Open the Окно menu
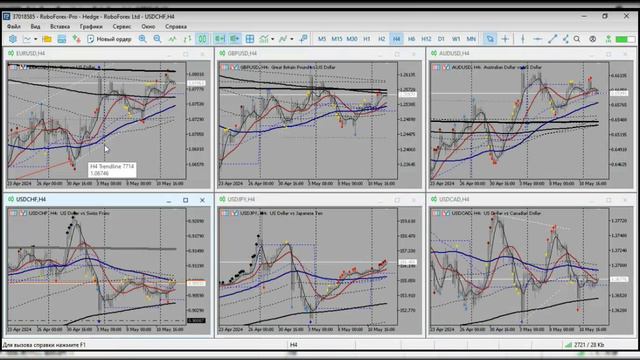The width and height of the screenshot is (640, 360). (148, 27)
